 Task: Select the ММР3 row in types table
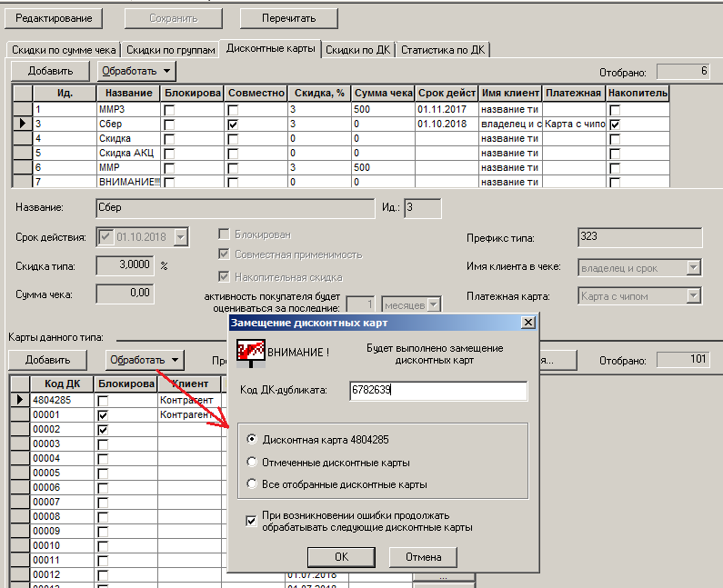340,109
